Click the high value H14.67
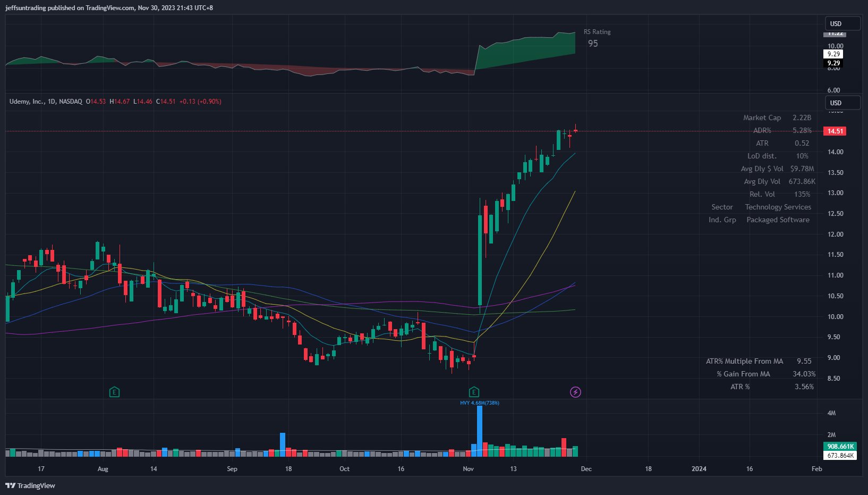868x495 pixels. coord(120,102)
